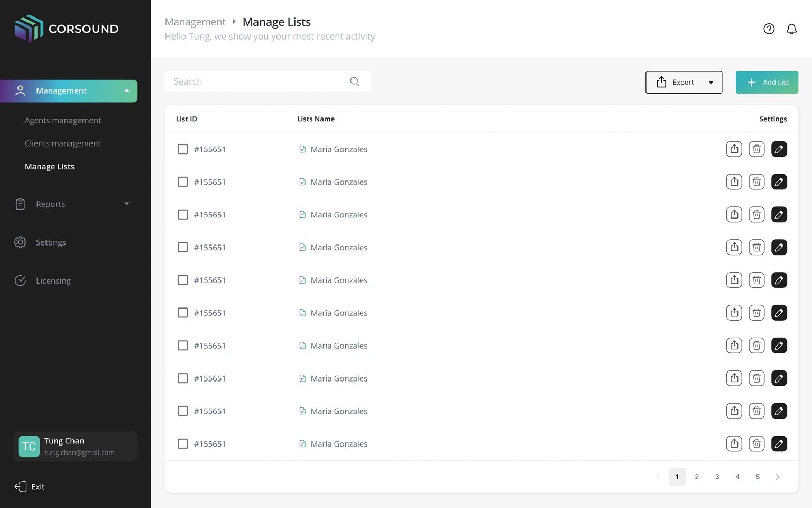Click the tung.chan@gmail.com email text
This screenshot has width=812, height=508.
tap(79, 453)
